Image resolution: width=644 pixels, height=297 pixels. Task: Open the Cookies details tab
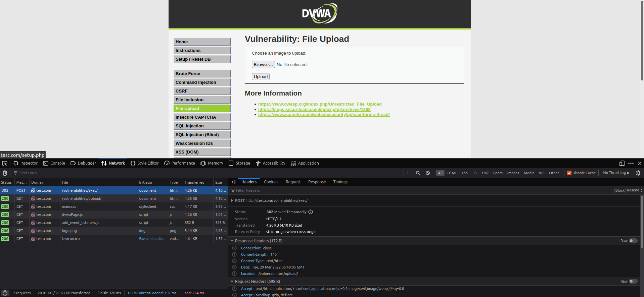coord(271,182)
